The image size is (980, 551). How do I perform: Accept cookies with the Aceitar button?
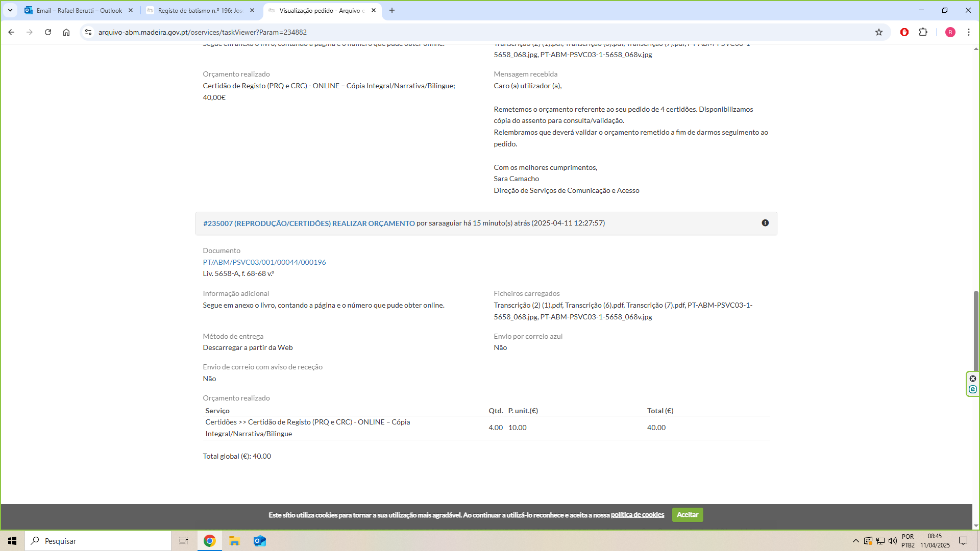pyautogui.click(x=687, y=515)
